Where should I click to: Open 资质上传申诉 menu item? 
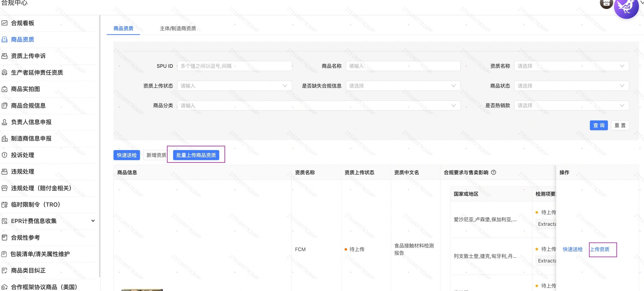[x=28, y=56]
